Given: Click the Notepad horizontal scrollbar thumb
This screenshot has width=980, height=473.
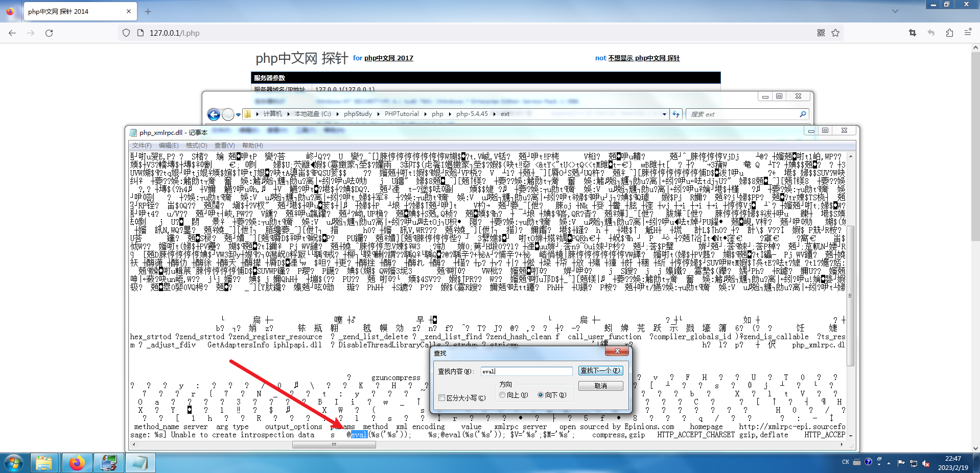Looking at the screenshot, I should [x=334, y=444].
